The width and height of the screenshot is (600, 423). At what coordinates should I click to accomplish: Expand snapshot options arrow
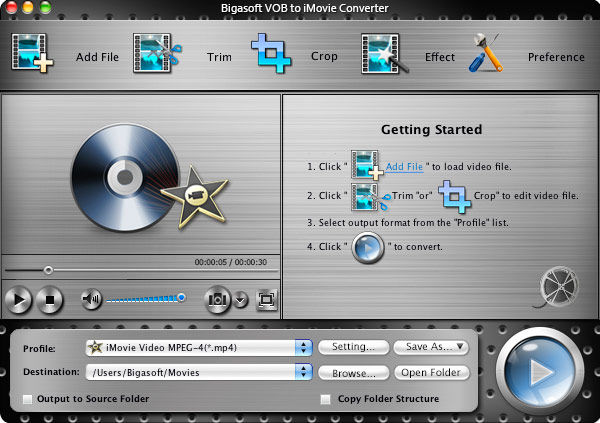[x=241, y=298]
